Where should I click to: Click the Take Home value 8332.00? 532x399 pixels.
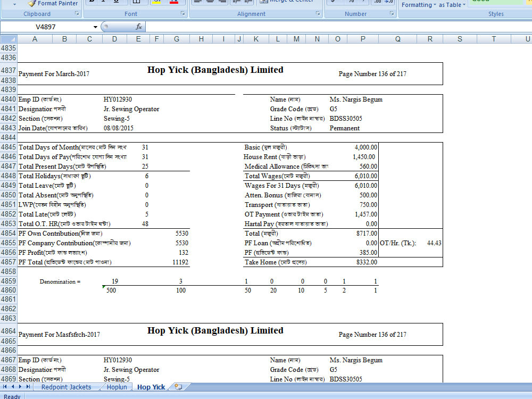(x=367, y=262)
